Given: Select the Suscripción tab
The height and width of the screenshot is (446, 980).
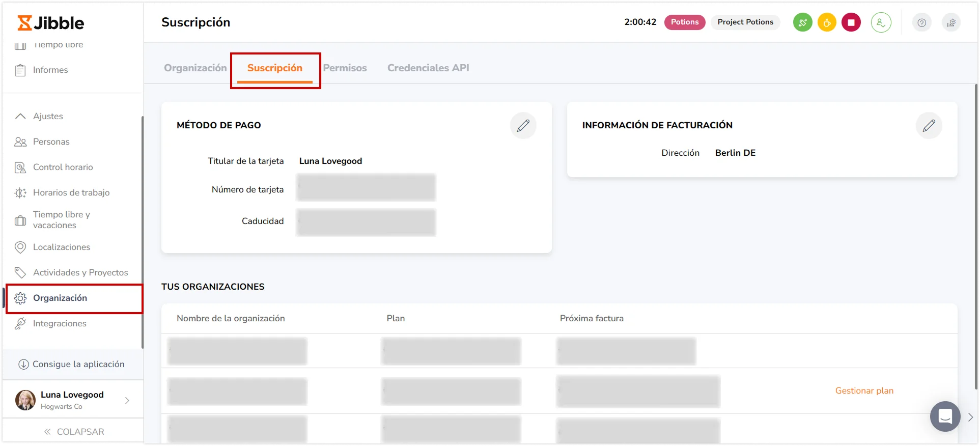Looking at the screenshot, I should click(275, 68).
